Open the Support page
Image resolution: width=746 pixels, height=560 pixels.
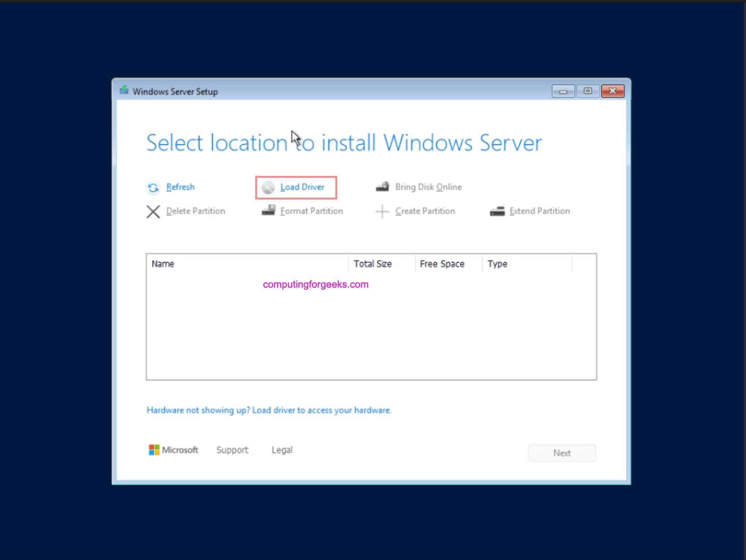pyautogui.click(x=232, y=450)
